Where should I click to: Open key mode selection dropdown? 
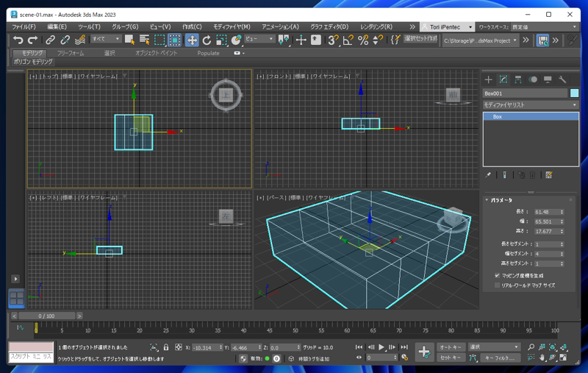(494, 347)
